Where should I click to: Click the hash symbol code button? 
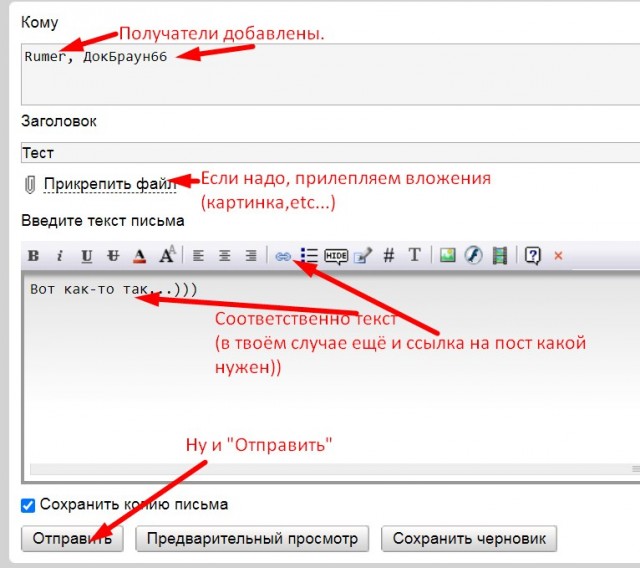pos(389,256)
